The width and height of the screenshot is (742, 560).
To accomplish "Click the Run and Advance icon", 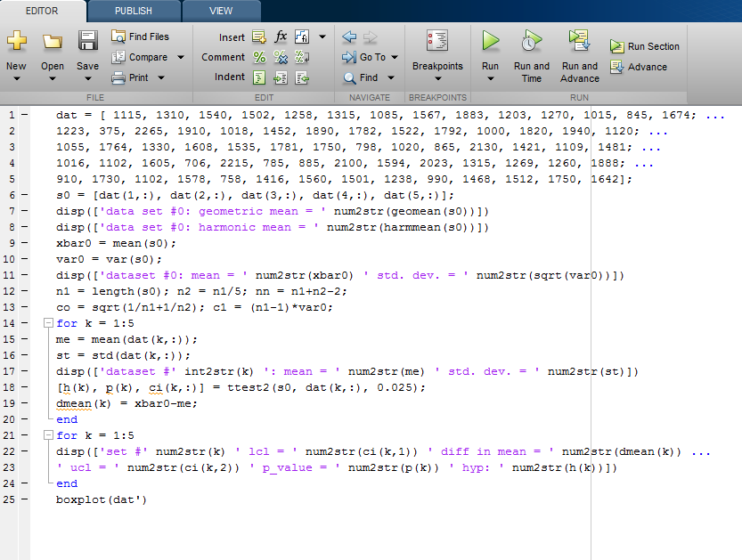I will pyautogui.click(x=579, y=41).
